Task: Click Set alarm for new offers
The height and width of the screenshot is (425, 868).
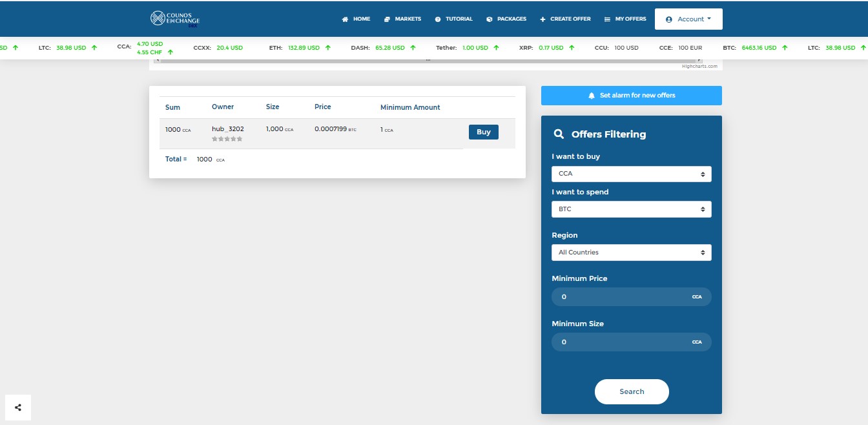Action: pyautogui.click(x=632, y=96)
